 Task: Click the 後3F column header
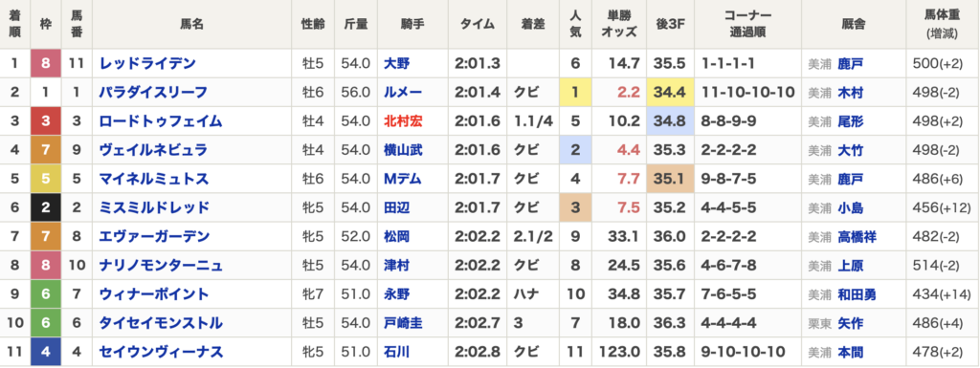pyautogui.click(x=671, y=25)
